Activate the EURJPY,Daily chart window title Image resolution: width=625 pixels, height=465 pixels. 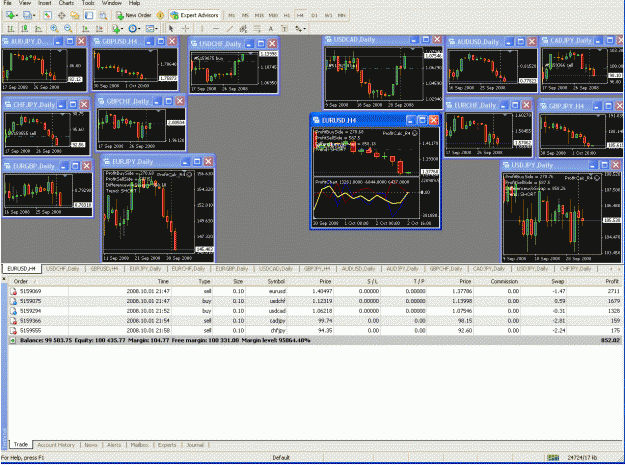(132, 162)
